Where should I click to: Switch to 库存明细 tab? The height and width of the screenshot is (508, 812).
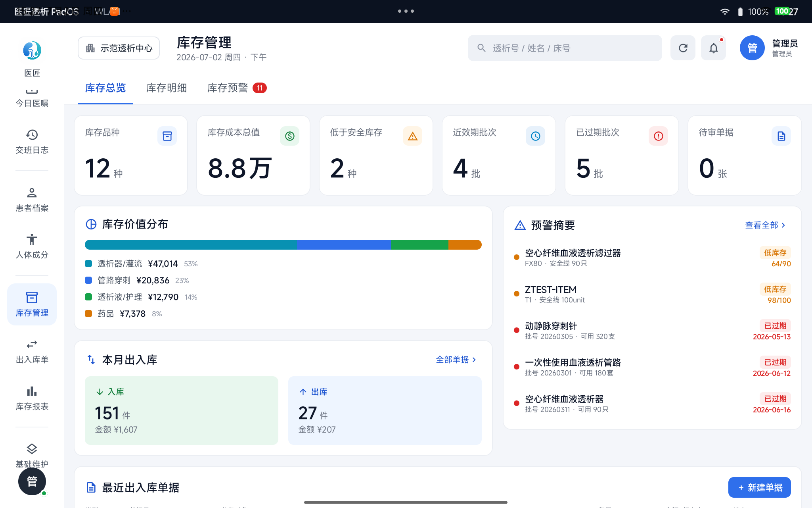point(167,88)
